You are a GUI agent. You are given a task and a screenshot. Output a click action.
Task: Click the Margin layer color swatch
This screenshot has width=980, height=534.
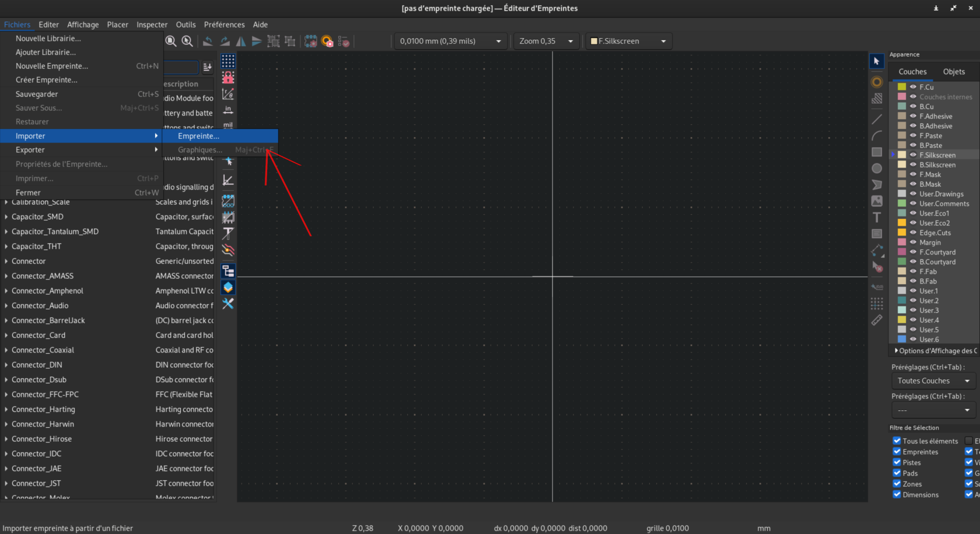902,242
